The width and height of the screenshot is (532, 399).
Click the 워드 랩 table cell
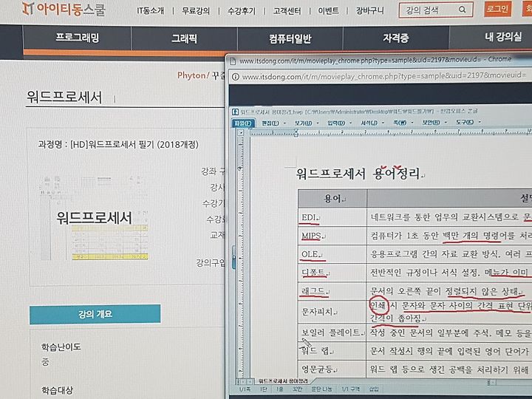pyautogui.click(x=332, y=350)
